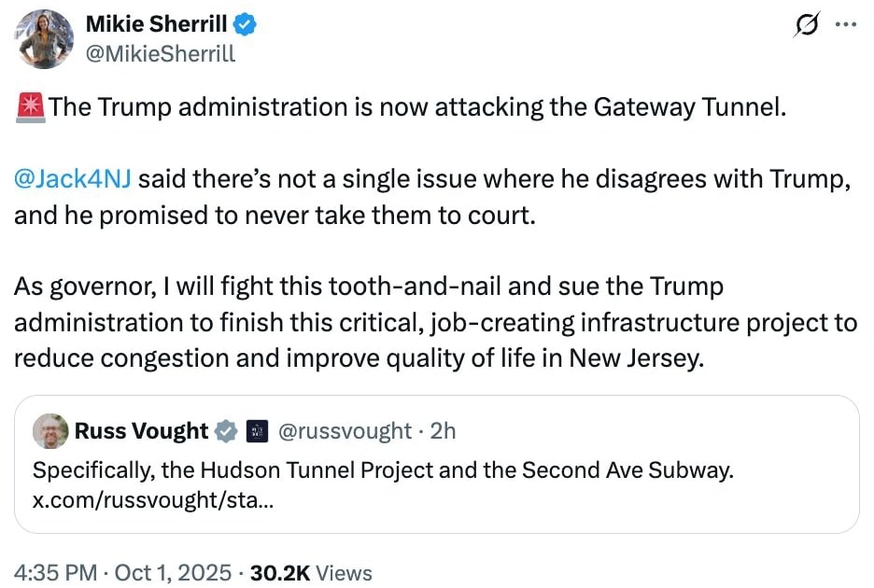Follow the x.com/russvought link

[154, 499]
